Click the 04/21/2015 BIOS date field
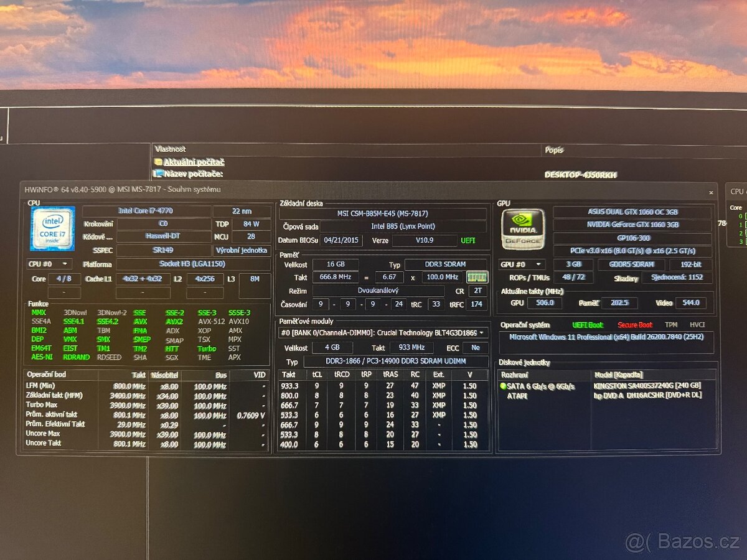The image size is (747, 560). [x=342, y=240]
